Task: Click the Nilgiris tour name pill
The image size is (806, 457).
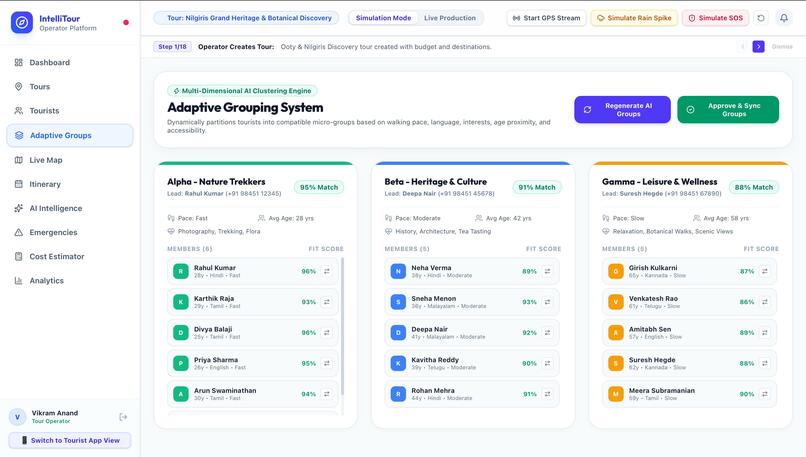Action: click(246, 18)
